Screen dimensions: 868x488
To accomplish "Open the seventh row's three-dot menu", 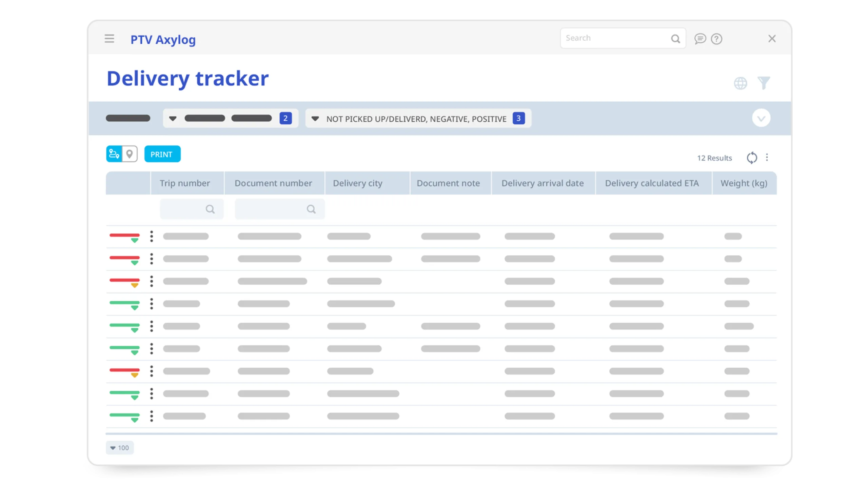I will point(152,371).
